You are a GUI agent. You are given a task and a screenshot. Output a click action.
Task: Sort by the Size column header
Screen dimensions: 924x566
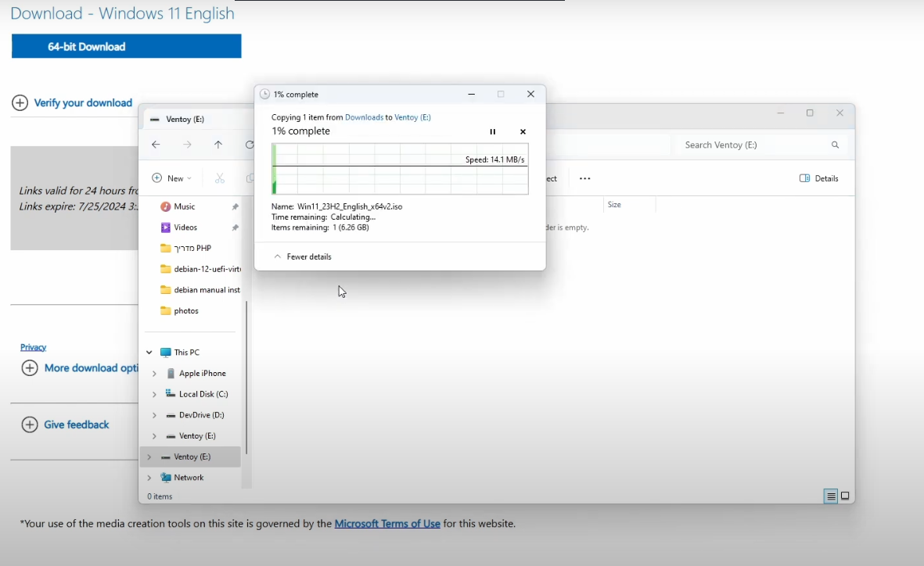pos(615,204)
